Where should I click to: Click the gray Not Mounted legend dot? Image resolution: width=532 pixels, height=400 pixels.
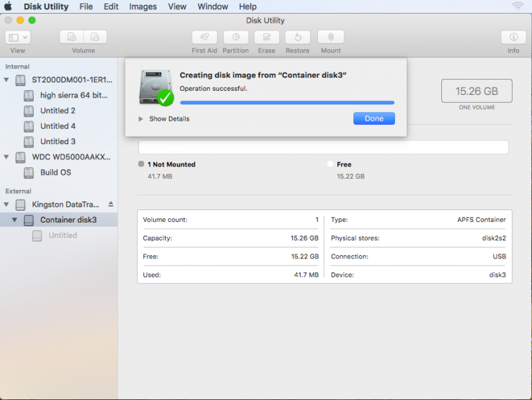[x=141, y=164]
